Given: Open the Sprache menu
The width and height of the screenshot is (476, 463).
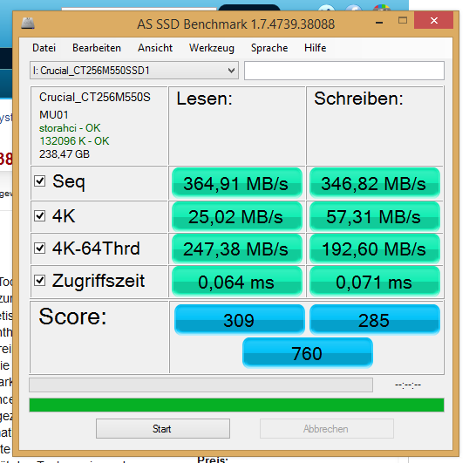Looking at the screenshot, I should pos(269,48).
